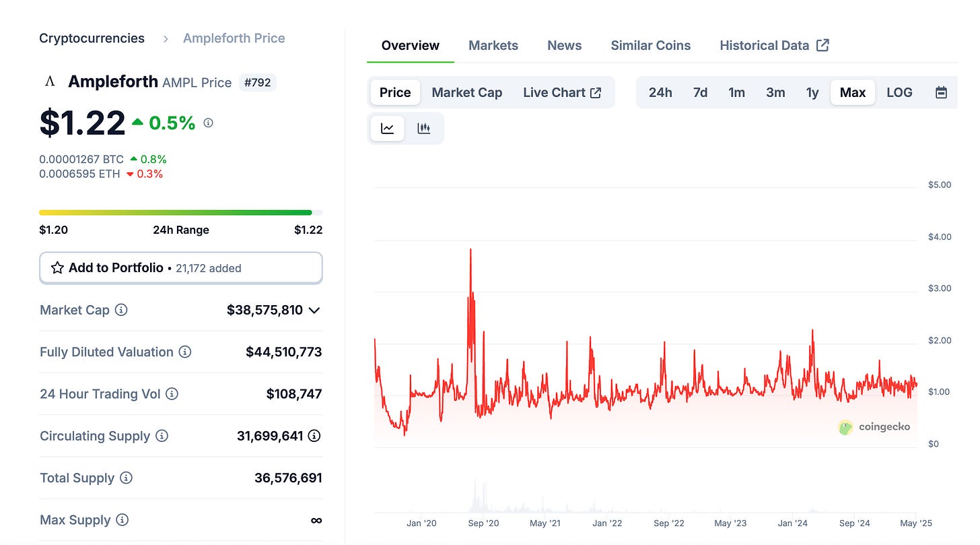Click the $38,575,810 market cap value
980x545 pixels.
[265, 310]
